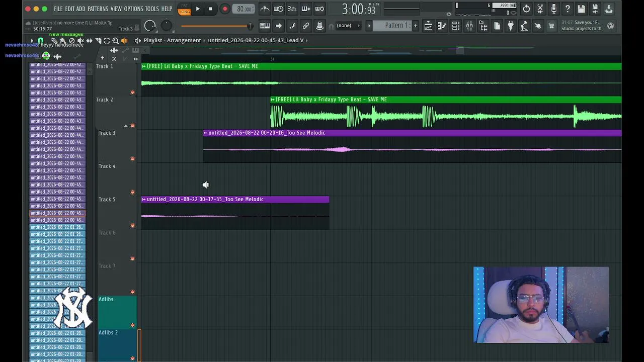Collapse Track 2 using its small arrow
644x362 pixels.
pos(126,126)
